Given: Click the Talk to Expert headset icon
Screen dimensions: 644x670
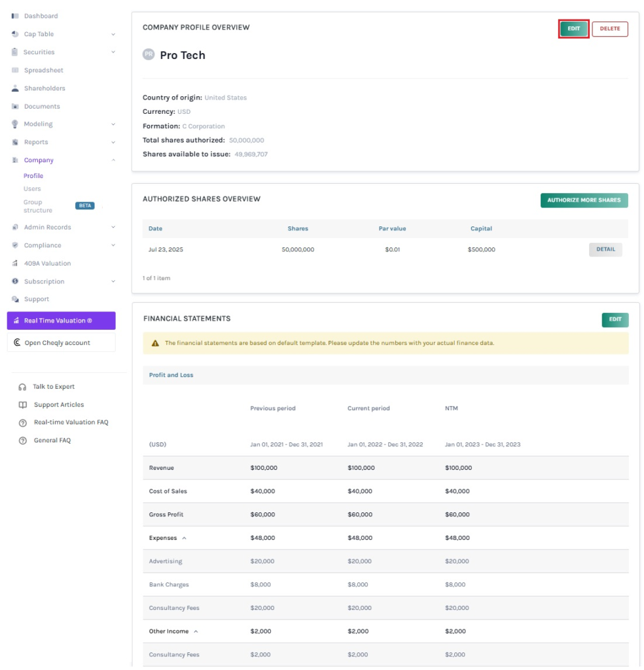Looking at the screenshot, I should tap(22, 387).
